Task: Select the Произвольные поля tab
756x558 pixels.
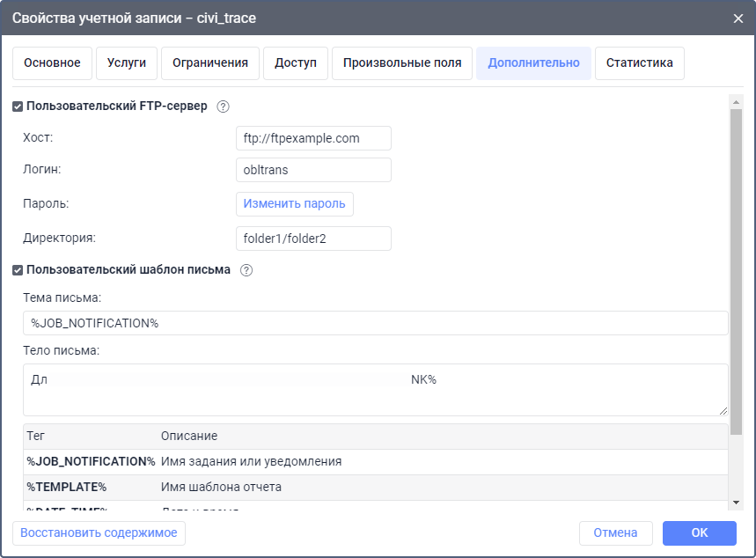Action: (402, 63)
